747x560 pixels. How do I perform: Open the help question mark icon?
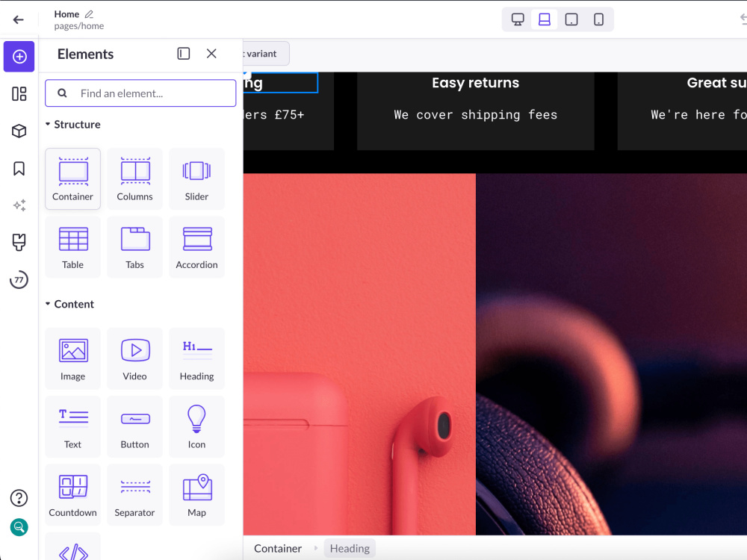pos(19,498)
